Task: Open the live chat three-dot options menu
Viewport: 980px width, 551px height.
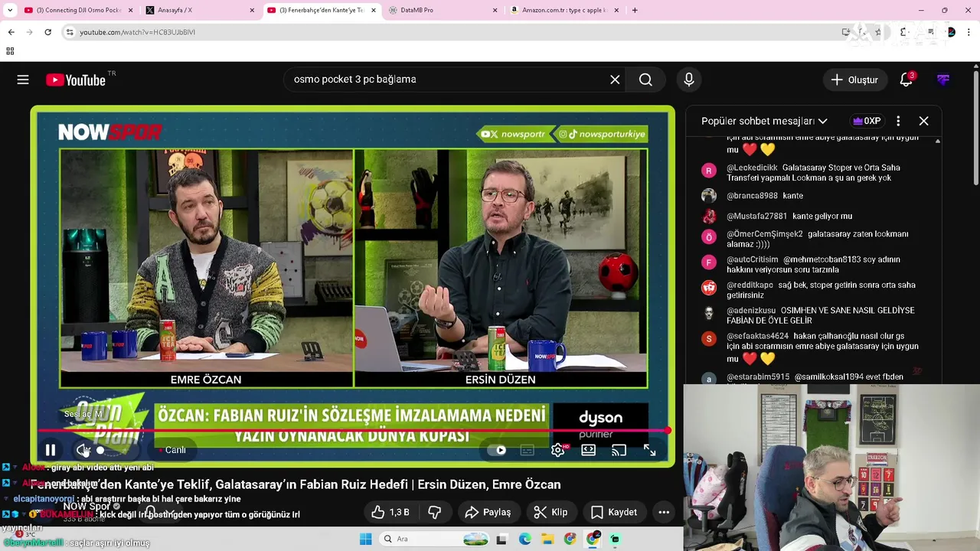Action: (x=898, y=121)
